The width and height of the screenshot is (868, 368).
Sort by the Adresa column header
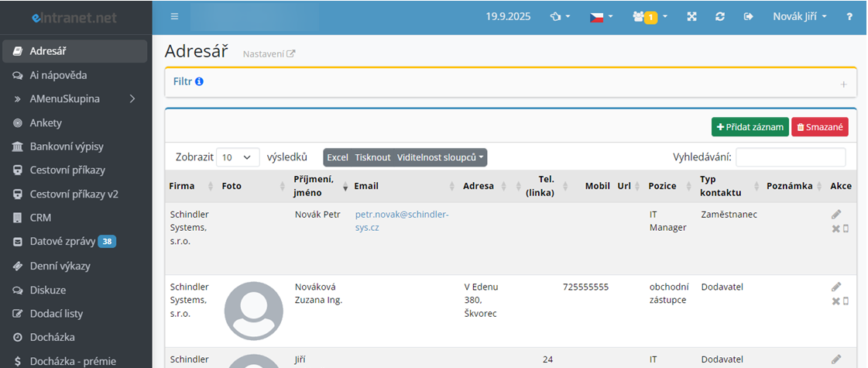click(485, 186)
